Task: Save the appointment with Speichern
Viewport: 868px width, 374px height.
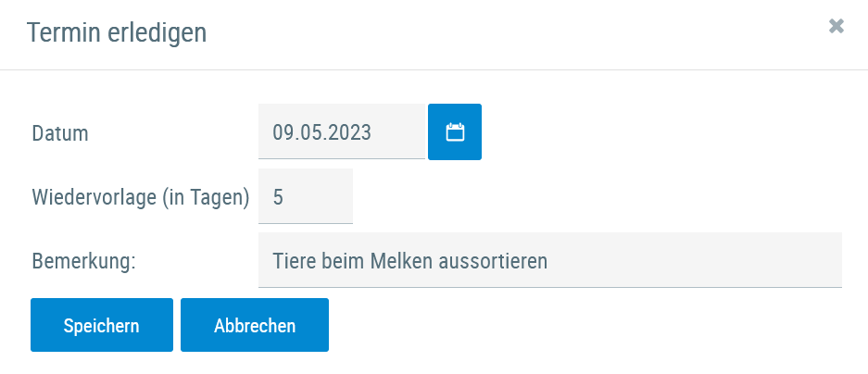Action: point(102,325)
